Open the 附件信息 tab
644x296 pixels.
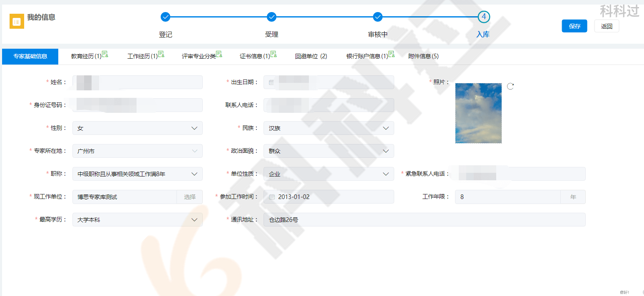click(423, 56)
